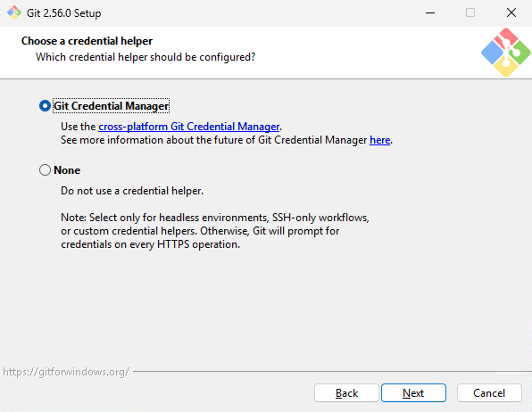Viewport: 532px width, 412px height.
Task: Click the "Choose a credential helper" heading
Action: coord(87,41)
